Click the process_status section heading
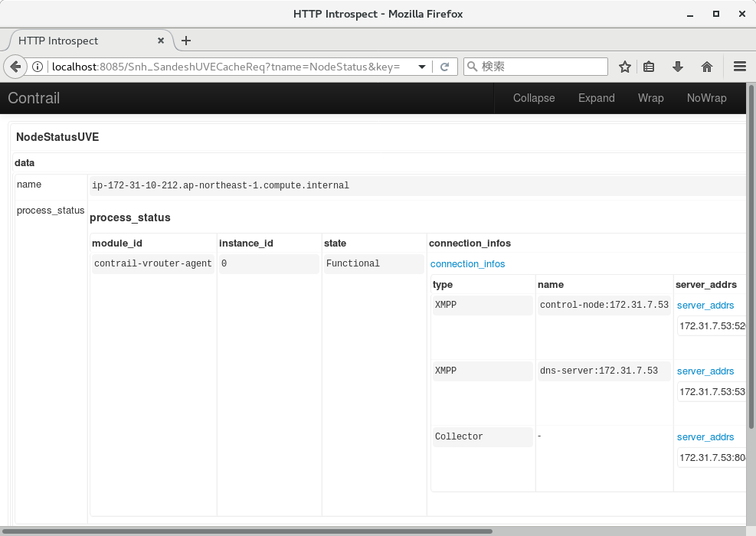Screen dimensions: 756x536 coord(130,218)
